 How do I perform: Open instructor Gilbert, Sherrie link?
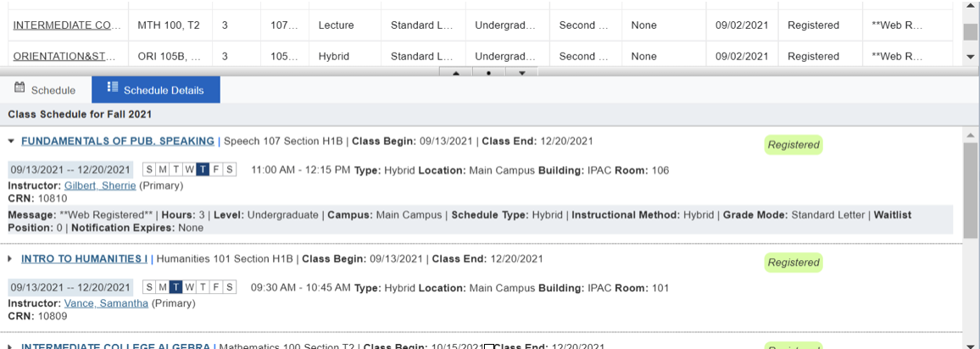[x=100, y=186]
